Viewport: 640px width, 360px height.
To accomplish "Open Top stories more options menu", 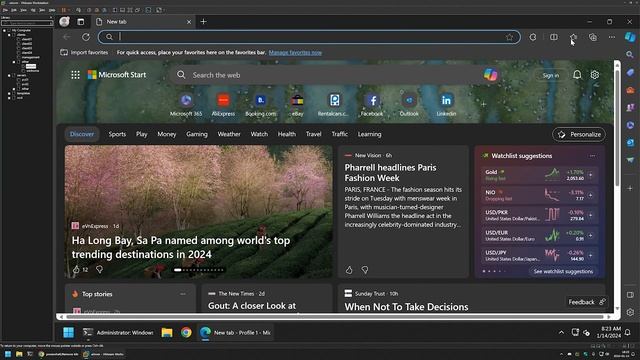I will [183, 294].
